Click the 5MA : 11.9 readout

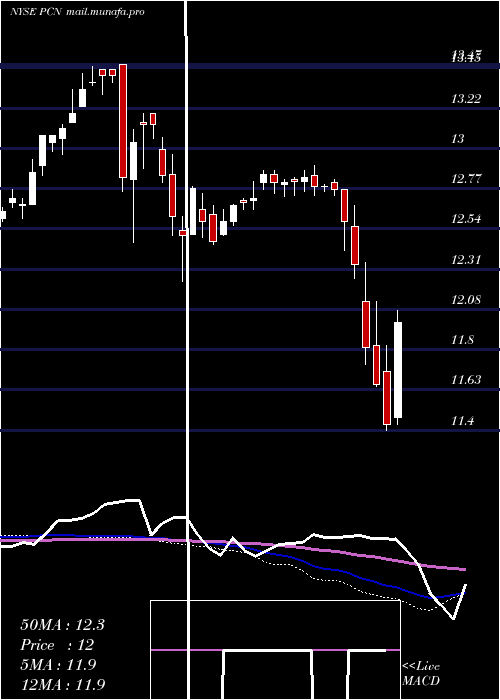[x=58, y=665]
